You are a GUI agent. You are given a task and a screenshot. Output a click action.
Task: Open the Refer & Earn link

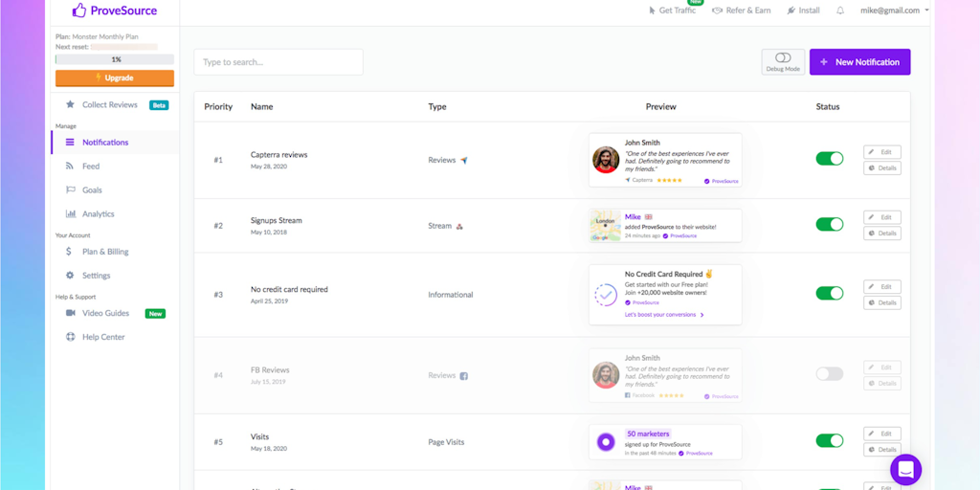(x=748, y=11)
